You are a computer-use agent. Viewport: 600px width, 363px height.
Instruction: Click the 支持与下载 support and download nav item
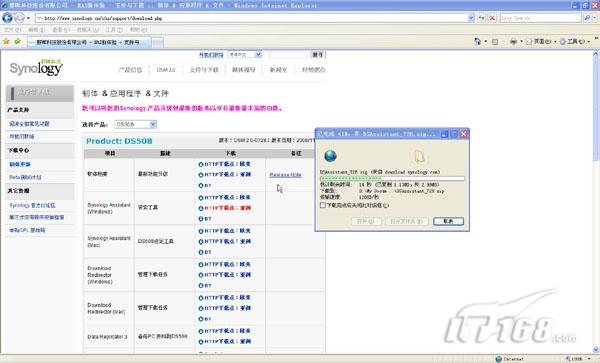tap(204, 70)
